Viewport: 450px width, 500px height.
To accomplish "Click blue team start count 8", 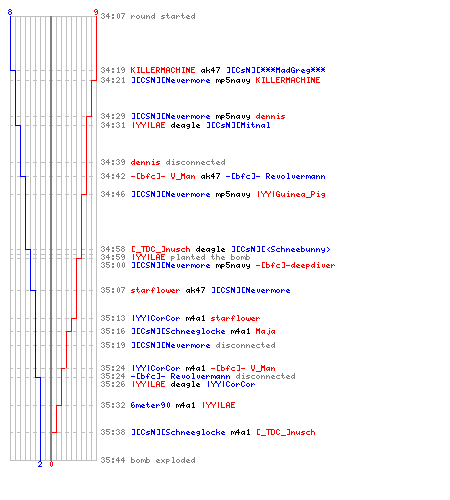I will click(x=10, y=12).
